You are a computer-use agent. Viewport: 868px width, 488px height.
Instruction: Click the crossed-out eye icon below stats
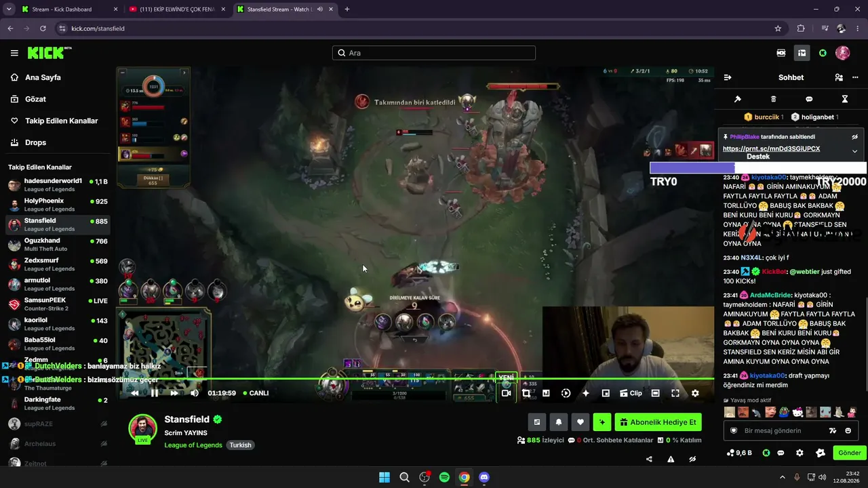692,459
